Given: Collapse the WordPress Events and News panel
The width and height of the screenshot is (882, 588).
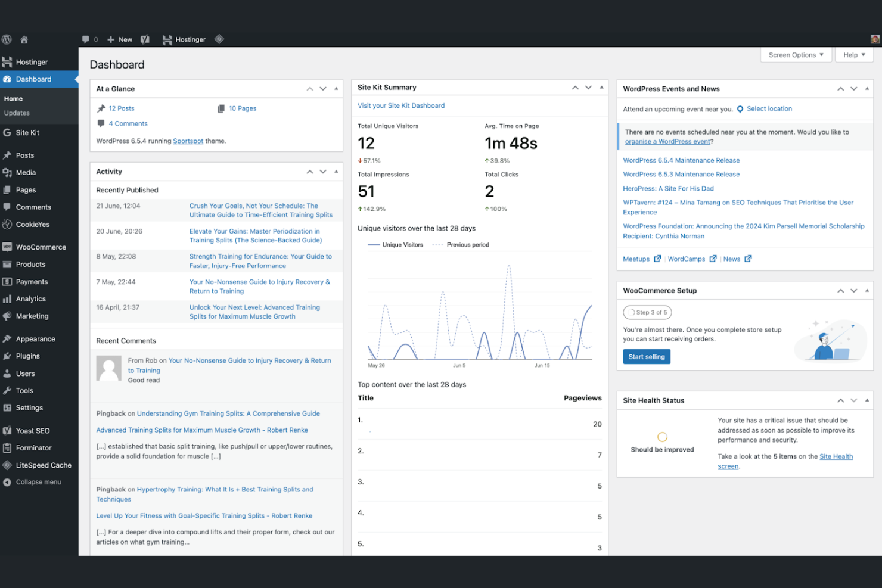Looking at the screenshot, I should 867,89.
